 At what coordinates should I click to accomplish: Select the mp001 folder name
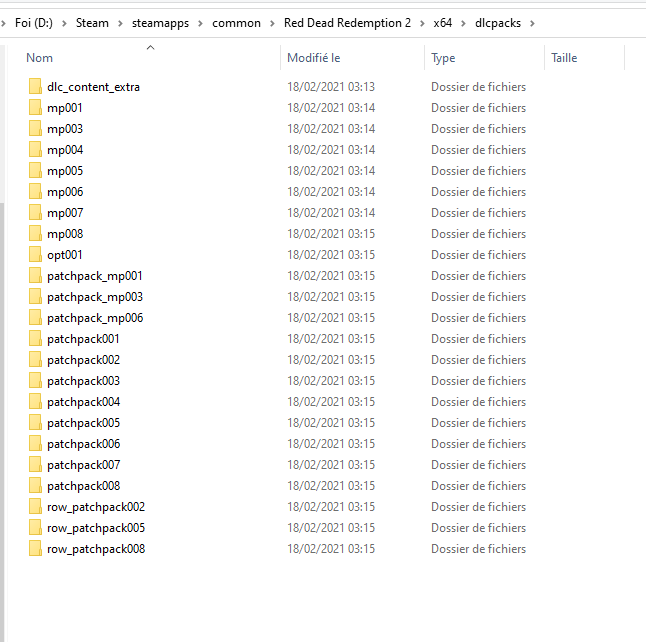pyautogui.click(x=65, y=108)
